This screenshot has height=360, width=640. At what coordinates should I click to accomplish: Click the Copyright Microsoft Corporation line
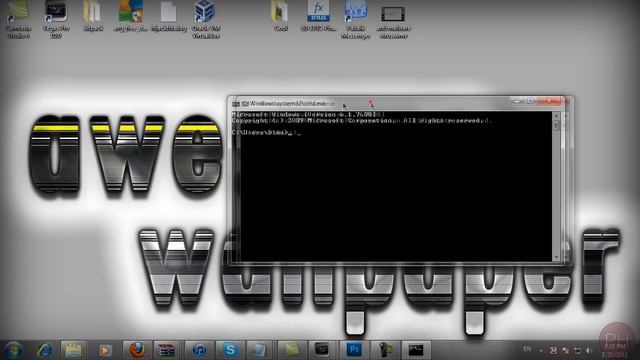362,121
